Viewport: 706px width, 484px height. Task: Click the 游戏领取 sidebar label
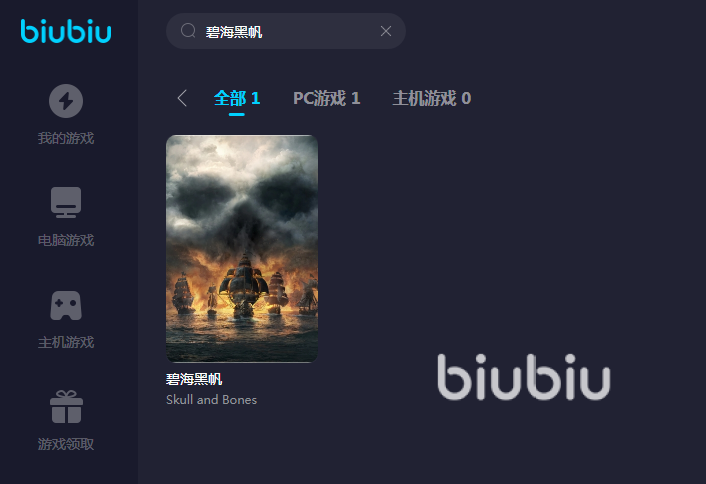point(66,444)
